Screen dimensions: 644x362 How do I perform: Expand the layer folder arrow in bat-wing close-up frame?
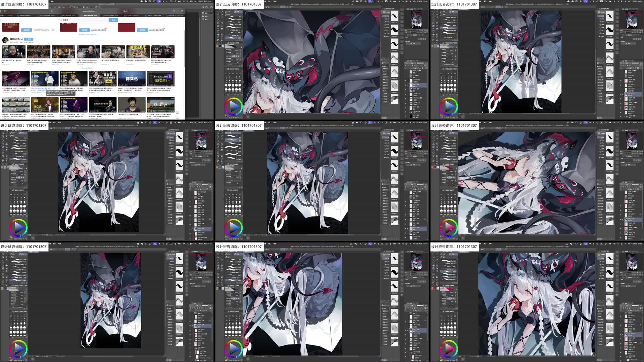point(410,112)
